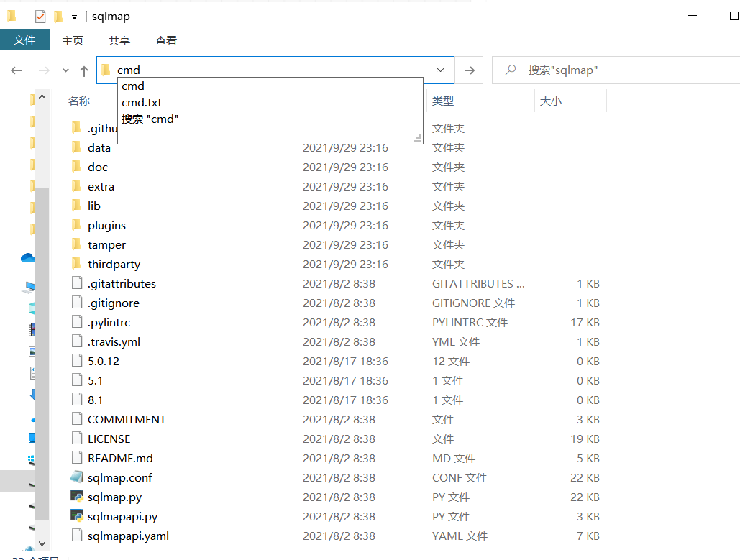Go up one folder level
The width and height of the screenshot is (740, 560).
(84, 70)
